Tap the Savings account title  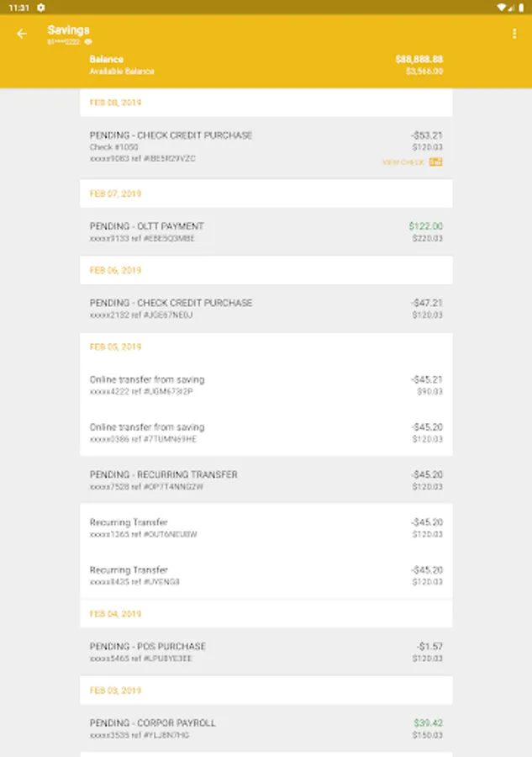coord(68,30)
